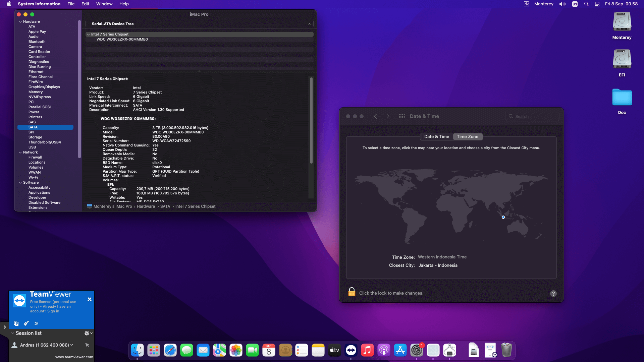Click the Search field in Date & Time

point(532,116)
